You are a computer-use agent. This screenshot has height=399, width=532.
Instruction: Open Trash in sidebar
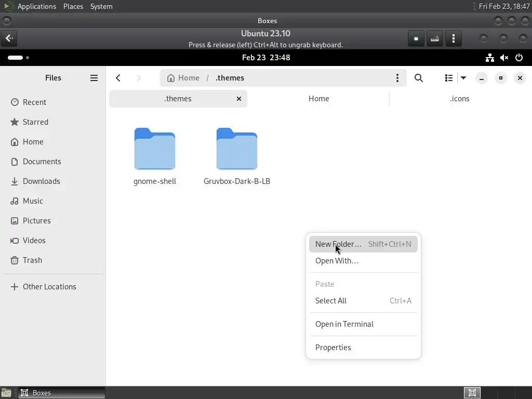(x=53, y=260)
